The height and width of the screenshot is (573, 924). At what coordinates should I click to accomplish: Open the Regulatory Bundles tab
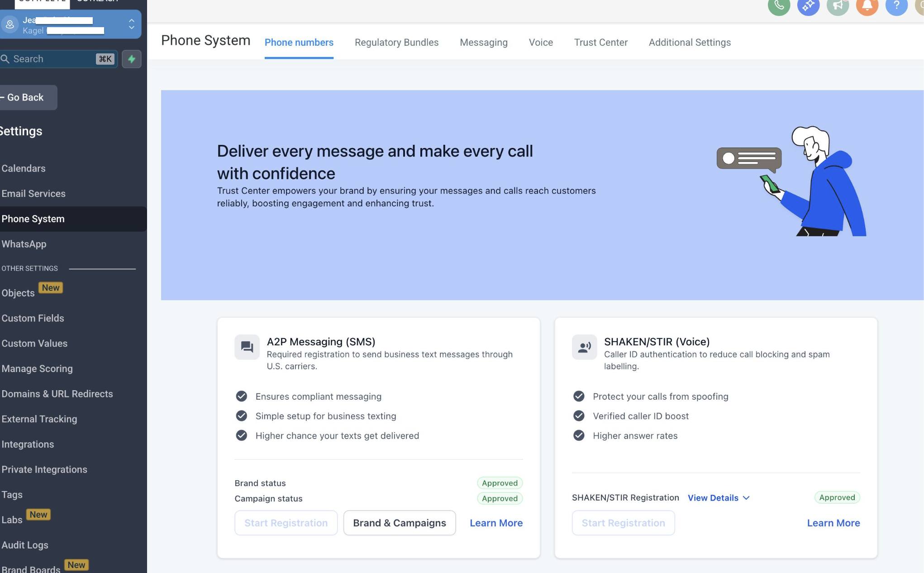coord(396,43)
